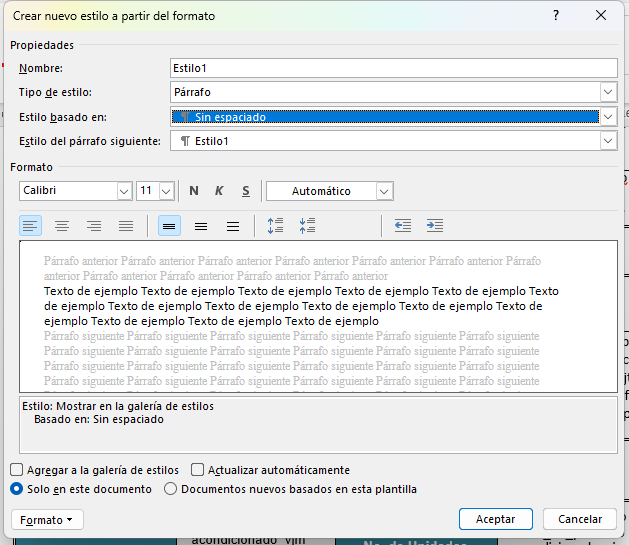The width and height of the screenshot is (629, 545).
Task: Open the font size 11 dropdown
Action: [166, 191]
